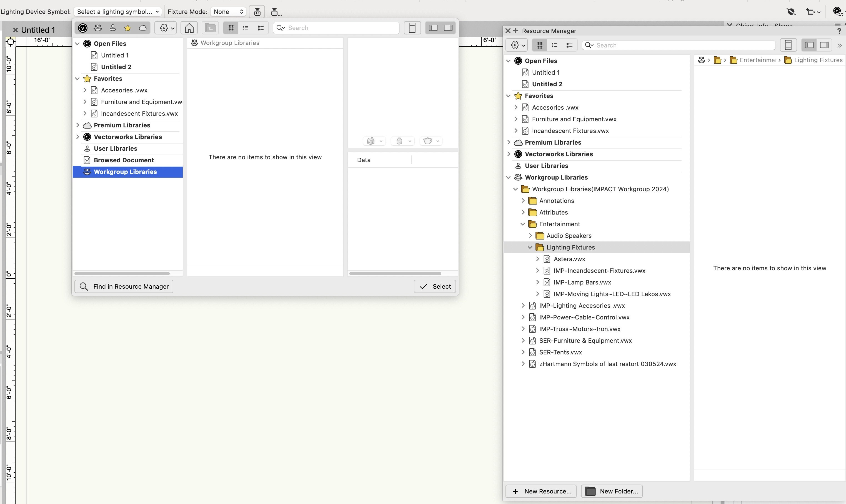Viewport: 846px width, 504px height.
Task: Click the favorites star filter icon
Action: (128, 28)
